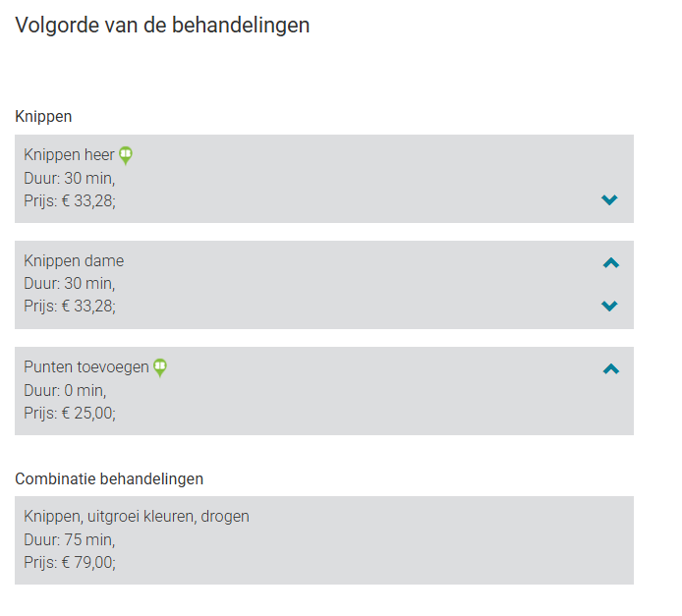Click the green icon beside Knippen heer
This screenshot has width=682, height=616.
[x=126, y=155]
